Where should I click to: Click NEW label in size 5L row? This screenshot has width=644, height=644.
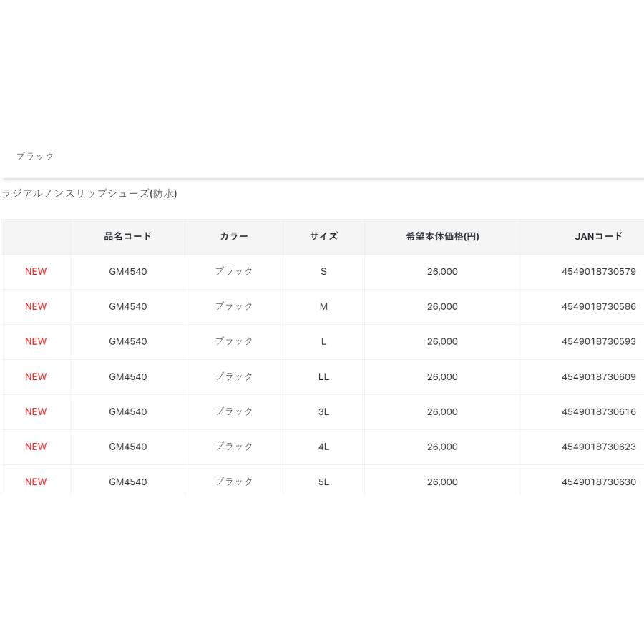(36, 482)
